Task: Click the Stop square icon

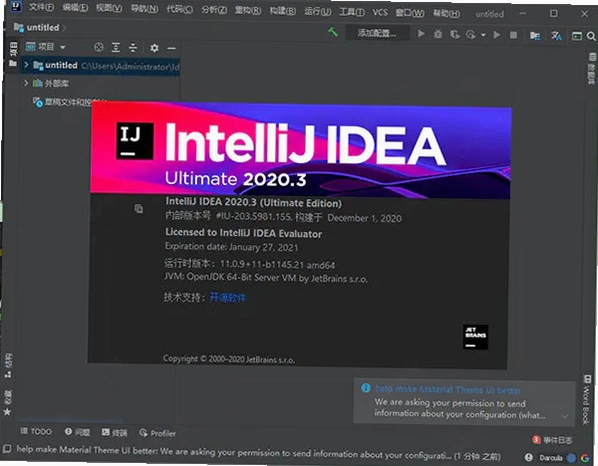Action: click(x=513, y=35)
